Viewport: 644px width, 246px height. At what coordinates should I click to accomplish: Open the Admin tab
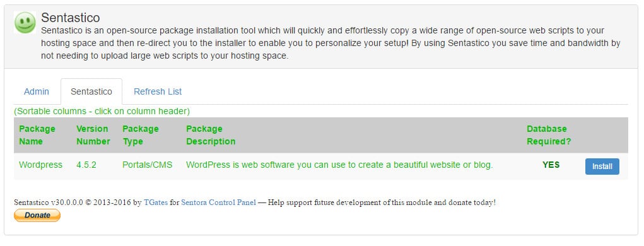[x=37, y=91]
